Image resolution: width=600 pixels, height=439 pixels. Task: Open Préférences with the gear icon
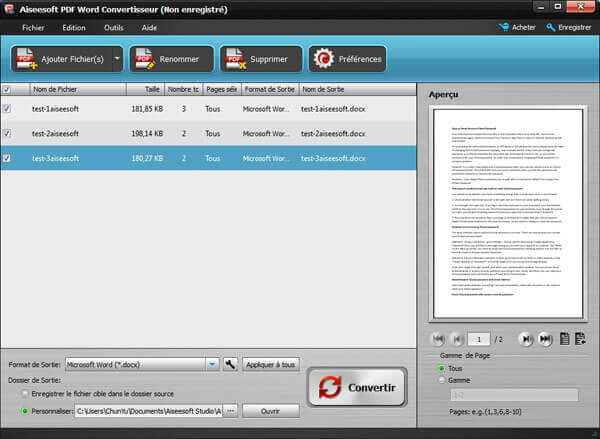coord(324,59)
